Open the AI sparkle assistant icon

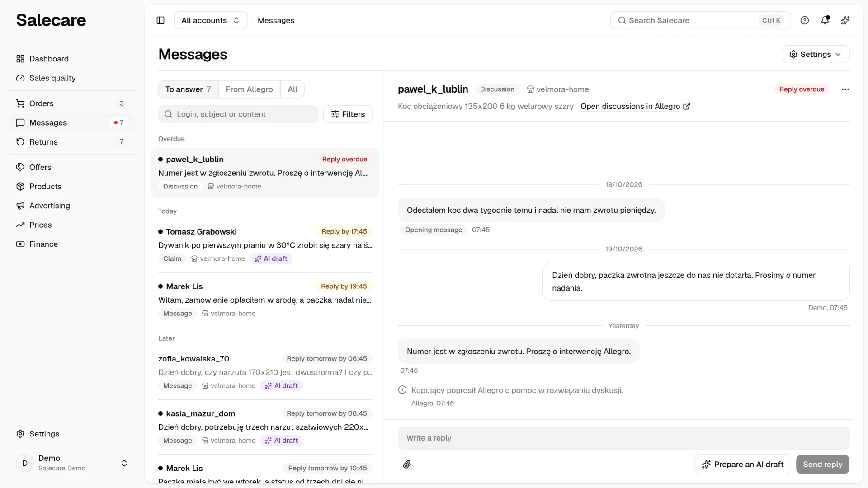coord(845,20)
